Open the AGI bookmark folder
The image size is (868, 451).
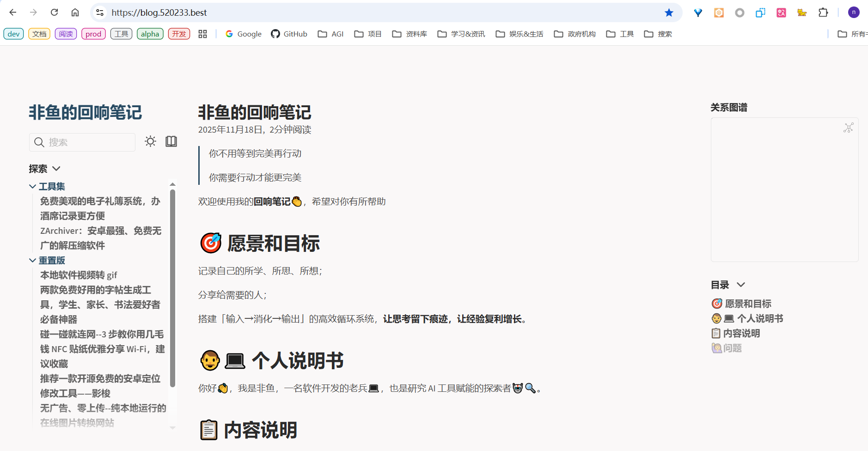point(330,34)
